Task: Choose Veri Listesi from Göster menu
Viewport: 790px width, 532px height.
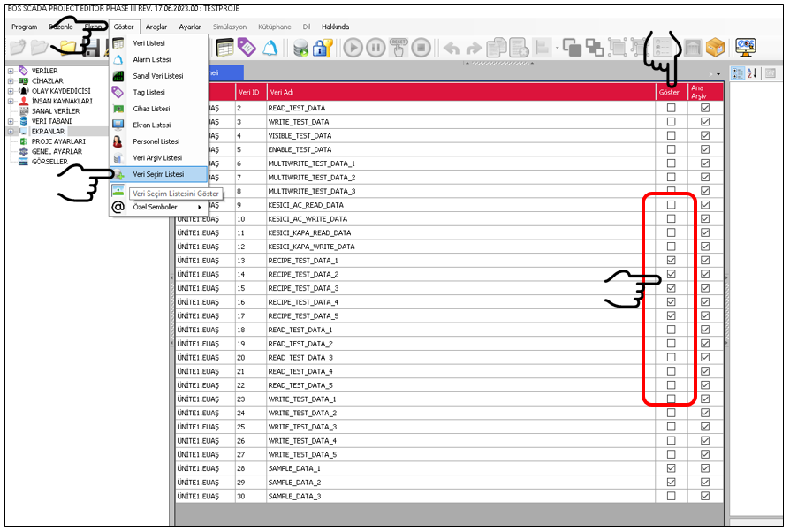Action: point(159,43)
